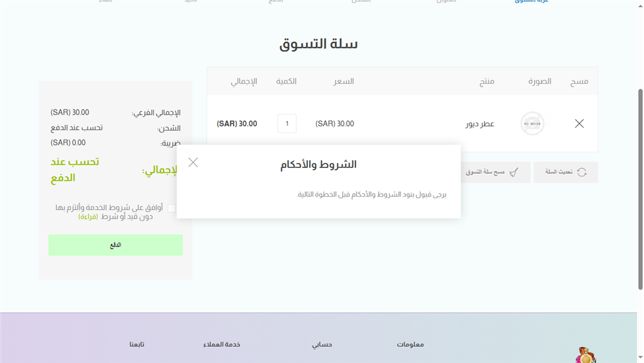Check the agree to terms checkbox
This screenshot has height=363, width=644.
coord(171,208)
